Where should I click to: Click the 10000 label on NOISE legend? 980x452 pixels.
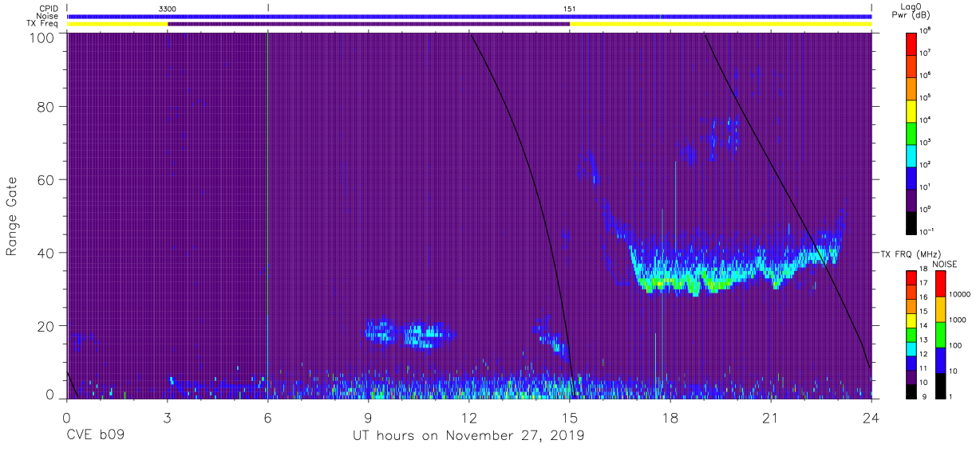(960, 295)
